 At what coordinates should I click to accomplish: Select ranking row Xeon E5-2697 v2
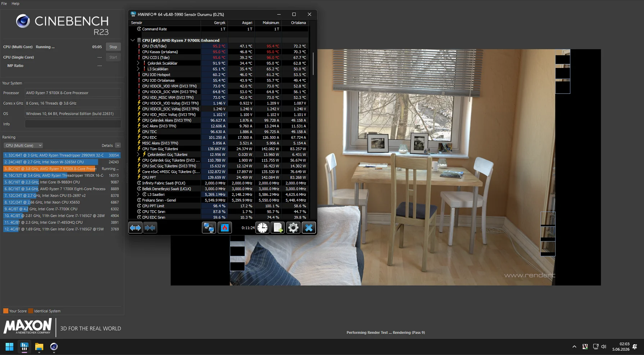click(62, 195)
